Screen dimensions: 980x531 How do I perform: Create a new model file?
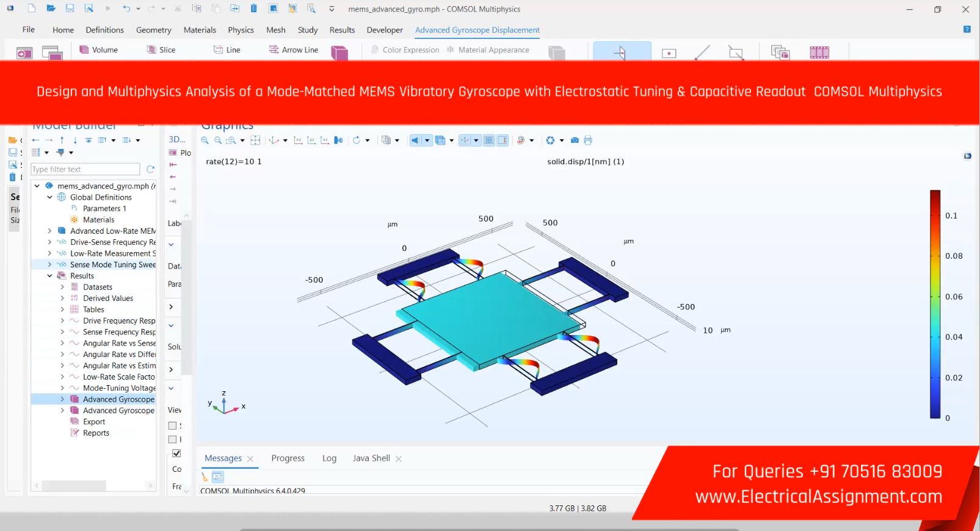point(32,9)
